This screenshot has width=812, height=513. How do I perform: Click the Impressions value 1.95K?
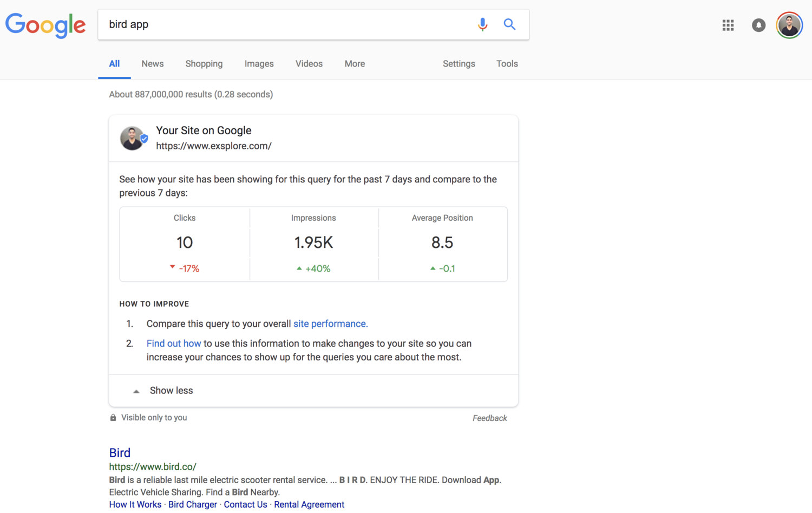coord(313,242)
